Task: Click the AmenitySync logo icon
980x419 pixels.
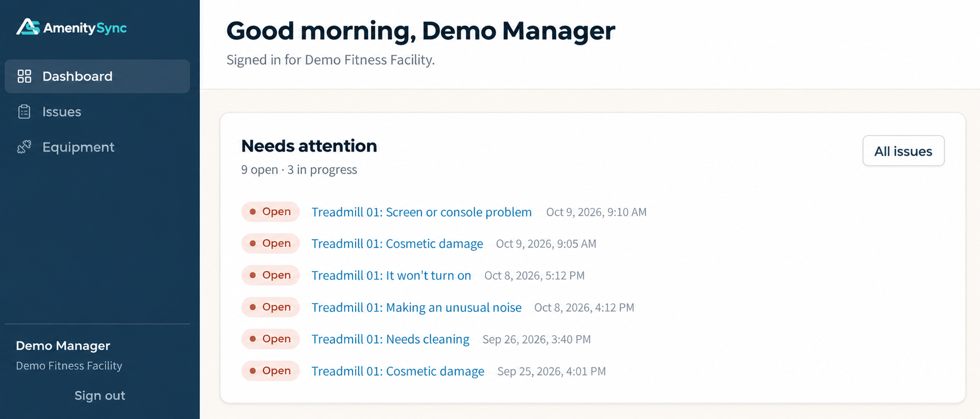Action: tap(28, 27)
